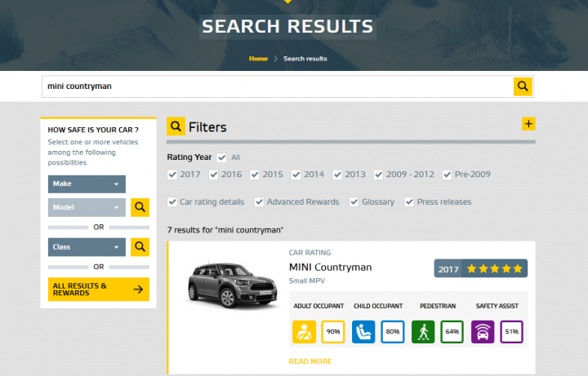Viewport: 588px width, 376px height.
Task: Uncheck the 2013 rating year
Action: (x=337, y=175)
